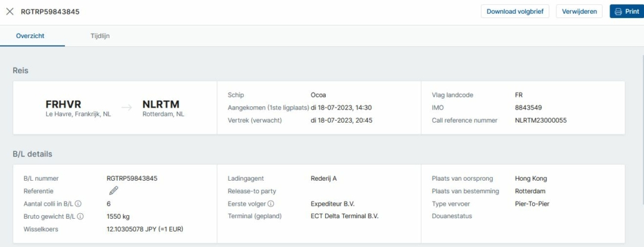Image resolution: width=644 pixels, height=247 pixels.
Task: Click the vertical page scrollbar
Action: point(642,128)
